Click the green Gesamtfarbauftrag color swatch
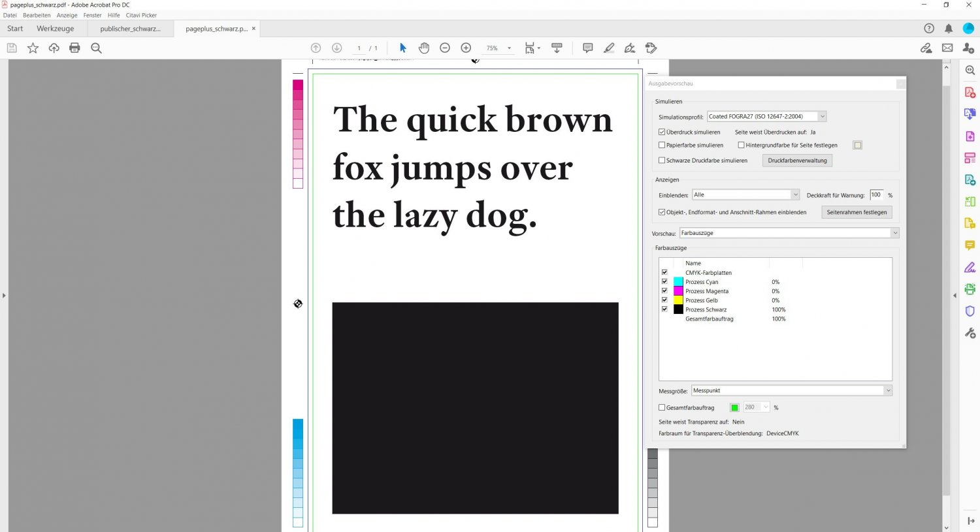 [734, 407]
